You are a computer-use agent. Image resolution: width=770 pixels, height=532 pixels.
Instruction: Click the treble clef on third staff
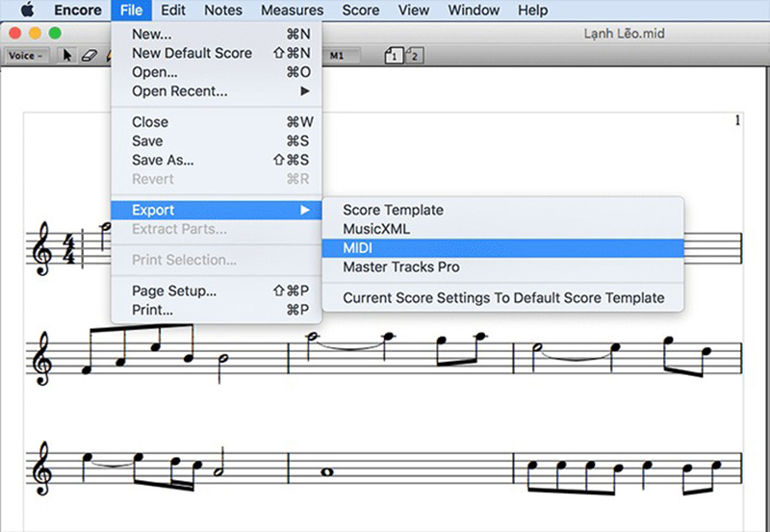pyautogui.click(x=41, y=468)
